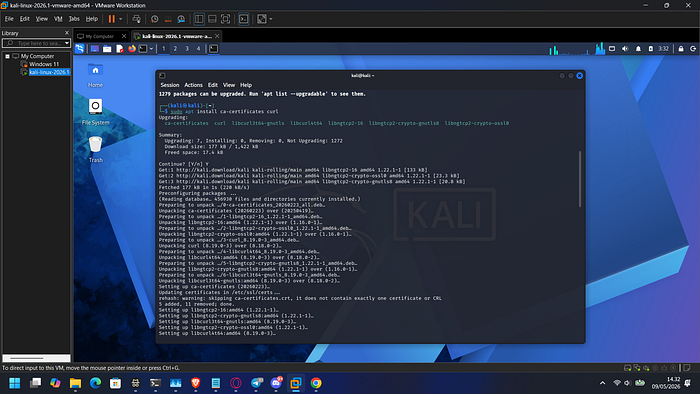Open Windows Start menu
The image size is (700, 394).
[15, 383]
